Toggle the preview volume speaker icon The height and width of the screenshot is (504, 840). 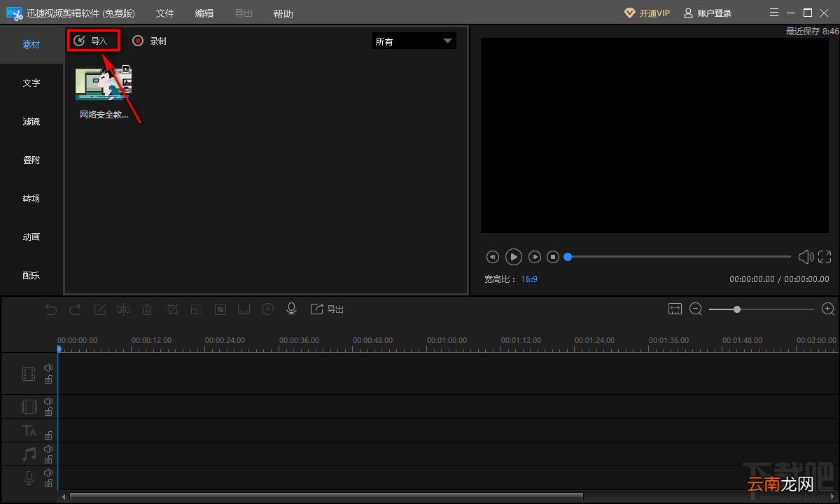tap(806, 257)
